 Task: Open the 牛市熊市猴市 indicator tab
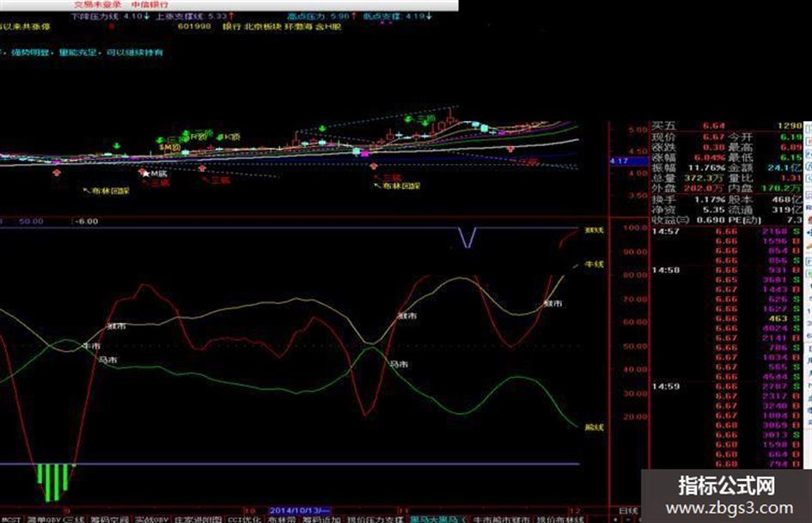501,519
